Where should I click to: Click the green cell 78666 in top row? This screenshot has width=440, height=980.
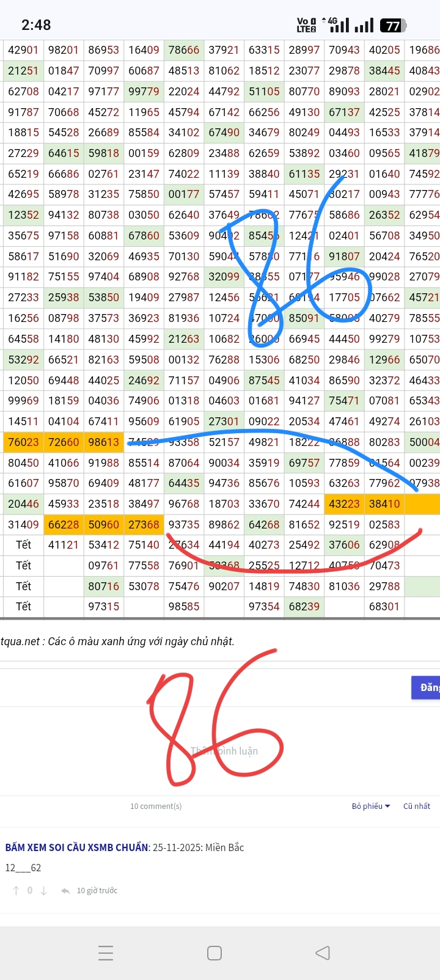pos(184,50)
